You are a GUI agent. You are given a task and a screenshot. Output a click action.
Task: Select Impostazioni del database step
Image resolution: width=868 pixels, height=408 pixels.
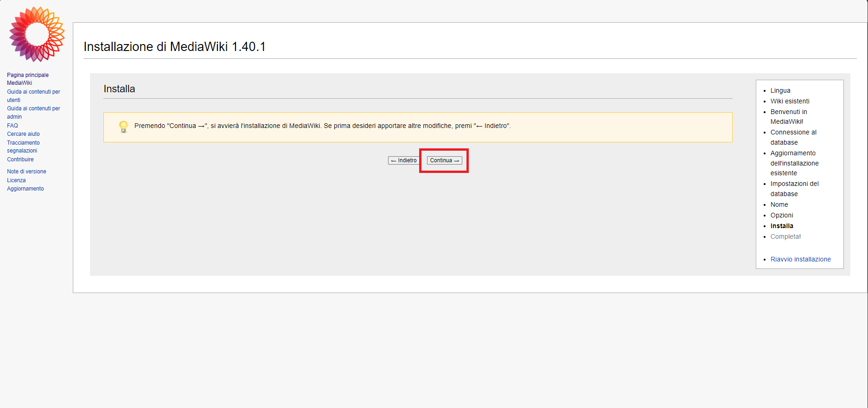(x=795, y=189)
